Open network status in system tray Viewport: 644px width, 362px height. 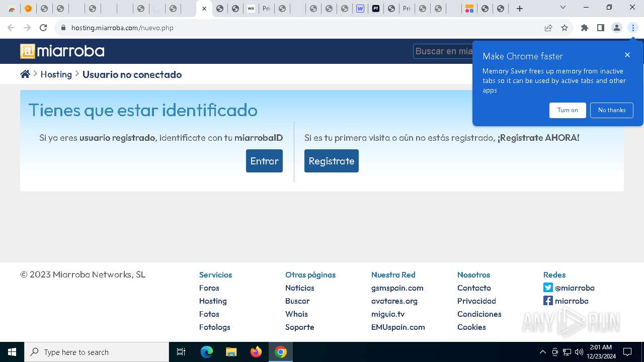[x=567, y=352]
